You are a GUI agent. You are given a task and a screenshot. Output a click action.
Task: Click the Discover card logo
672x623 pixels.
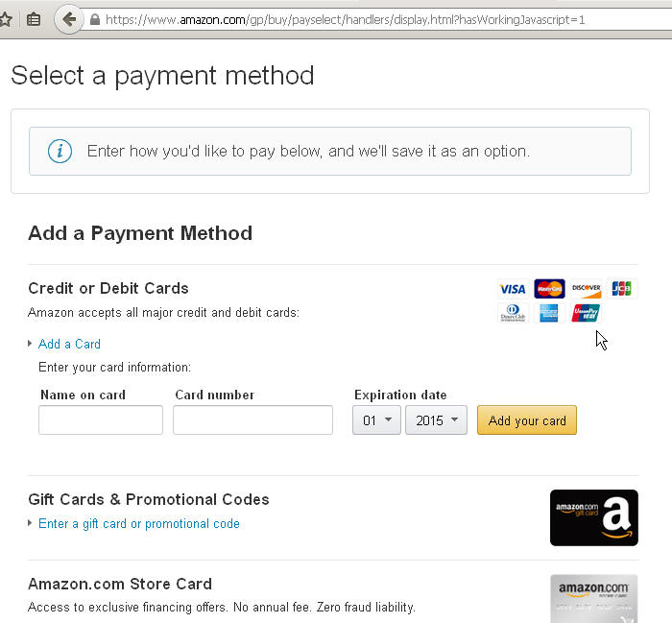(586, 289)
